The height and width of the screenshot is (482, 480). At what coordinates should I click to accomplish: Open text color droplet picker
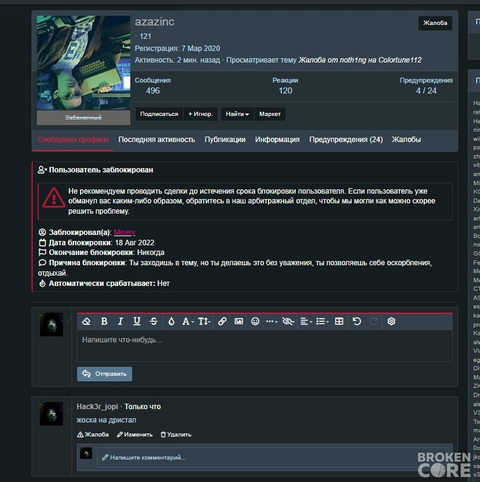pyautogui.click(x=171, y=321)
